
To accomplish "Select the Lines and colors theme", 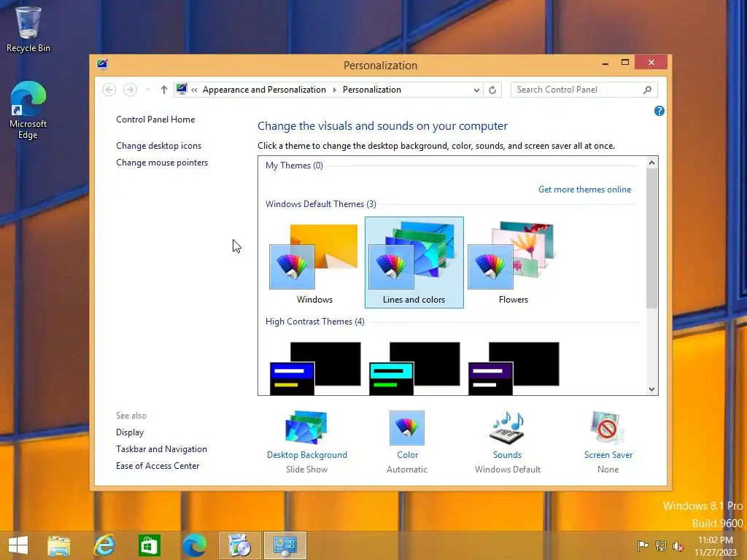I will click(414, 262).
